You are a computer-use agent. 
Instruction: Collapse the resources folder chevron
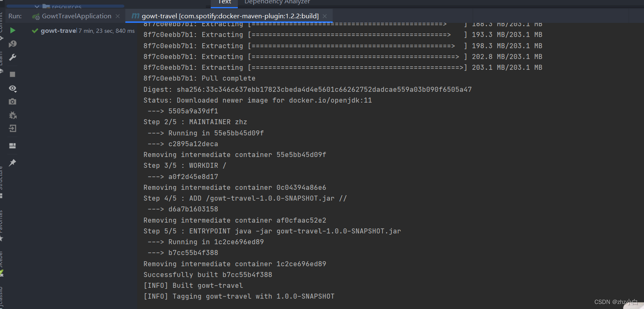(x=37, y=6)
